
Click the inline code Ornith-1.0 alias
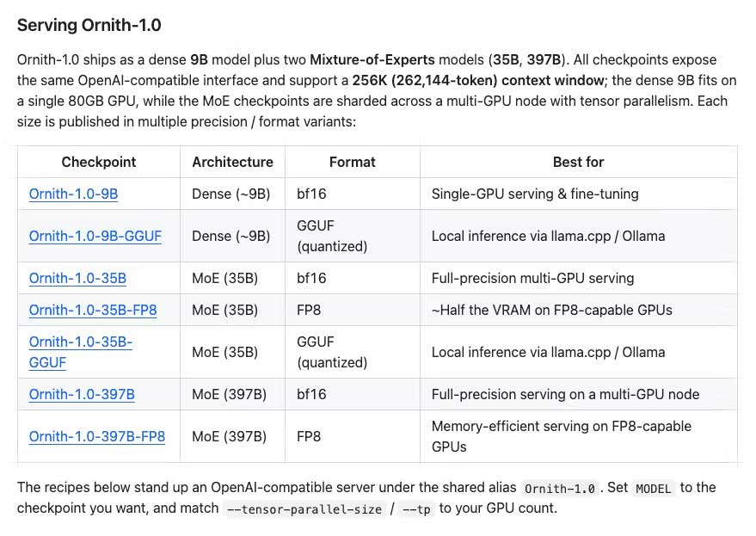tap(559, 489)
